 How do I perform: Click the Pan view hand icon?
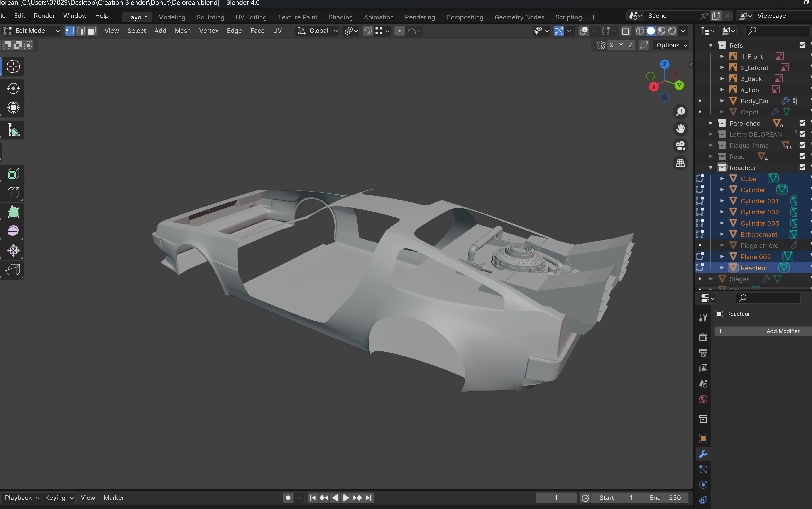(x=680, y=129)
